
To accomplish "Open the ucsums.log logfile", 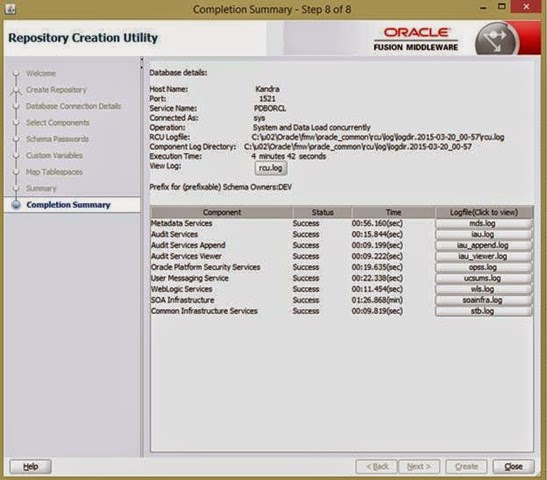I will (x=484, y=278).
